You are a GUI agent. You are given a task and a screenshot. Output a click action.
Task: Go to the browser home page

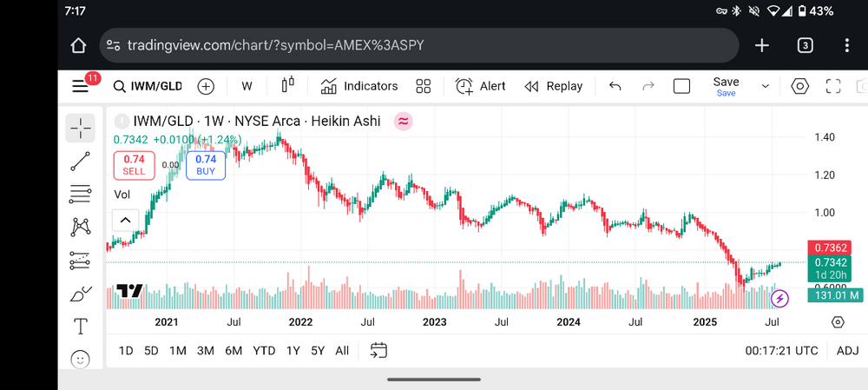78,45
